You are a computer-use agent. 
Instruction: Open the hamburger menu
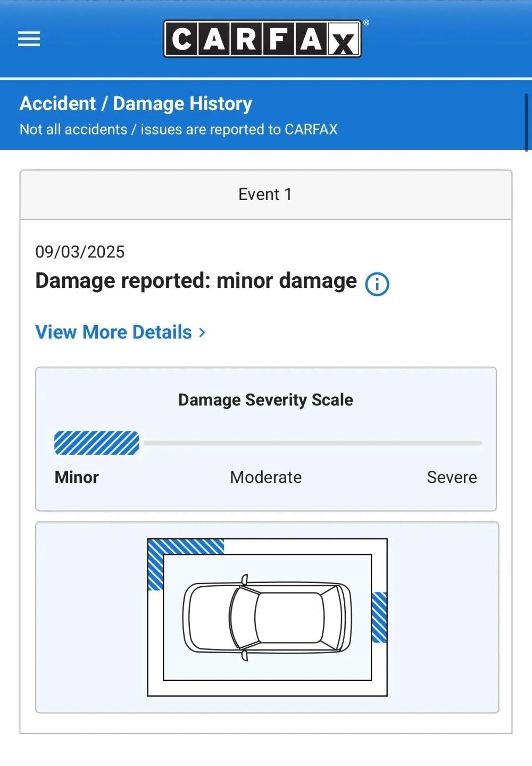coord(29,39)
